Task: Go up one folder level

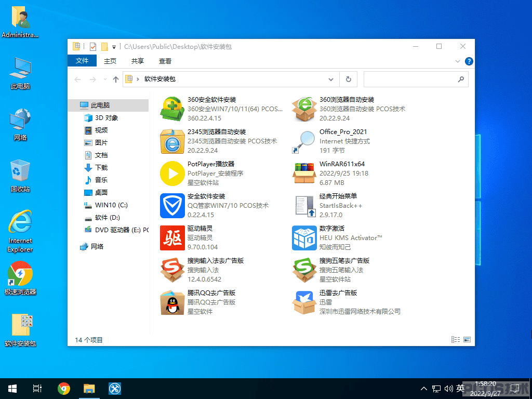Action: [116, 79]
